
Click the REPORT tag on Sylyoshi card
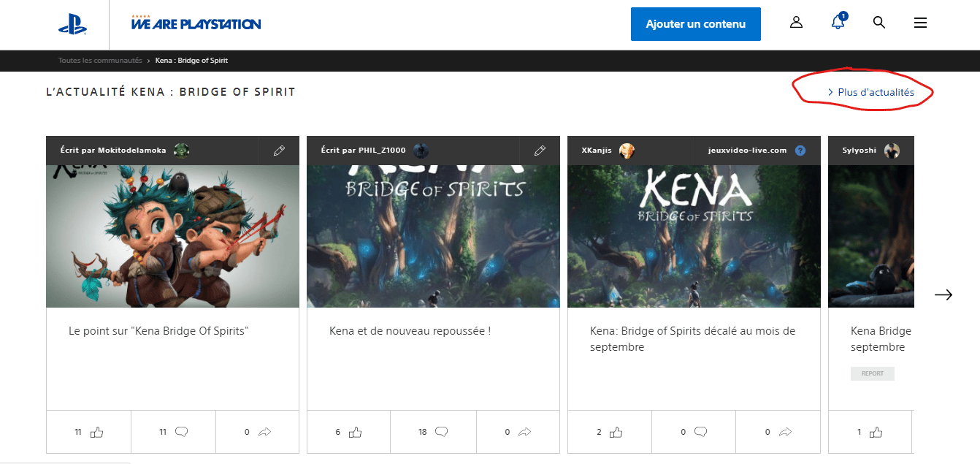click(873, 373)
